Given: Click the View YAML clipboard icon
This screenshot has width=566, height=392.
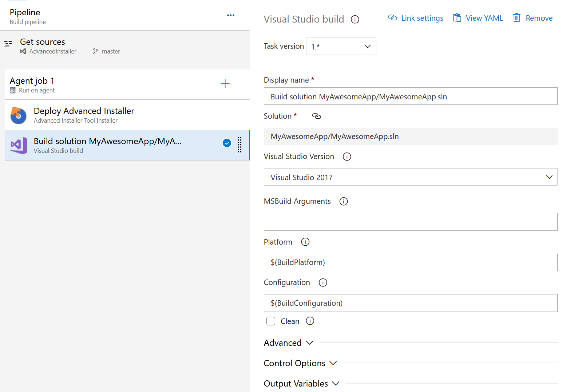Looking at the screenshot, I should pos(457,18).
